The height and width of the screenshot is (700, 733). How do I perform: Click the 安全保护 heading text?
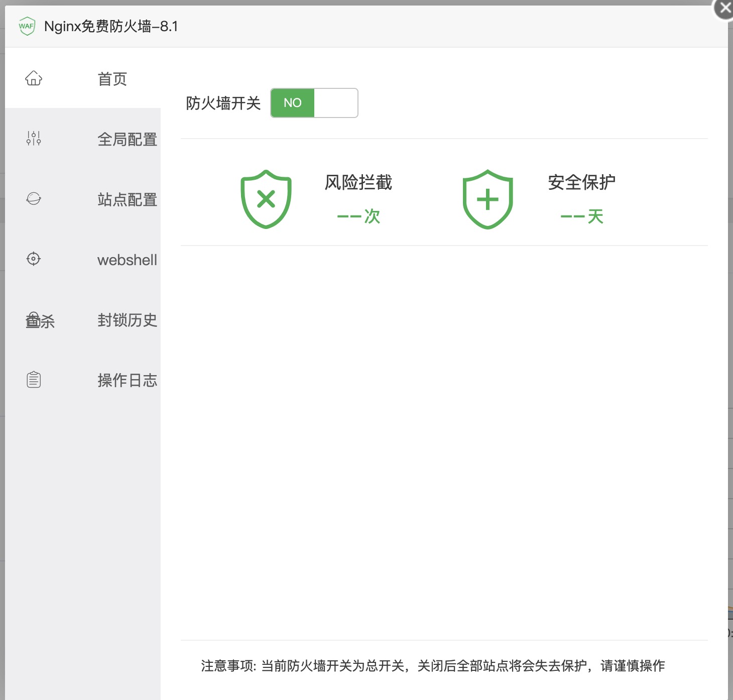[x=582, y=182]
